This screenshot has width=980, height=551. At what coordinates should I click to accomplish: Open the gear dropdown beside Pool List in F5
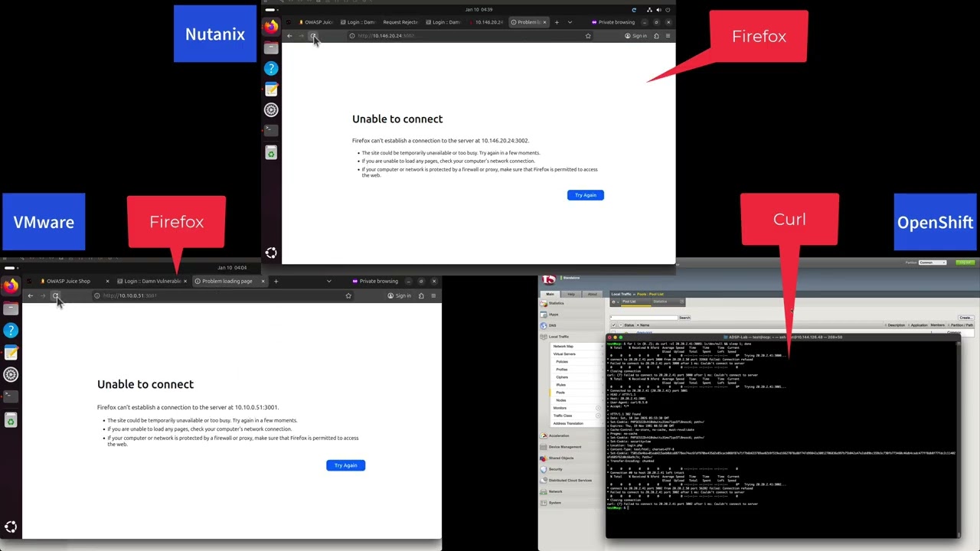tap(613, 302)
